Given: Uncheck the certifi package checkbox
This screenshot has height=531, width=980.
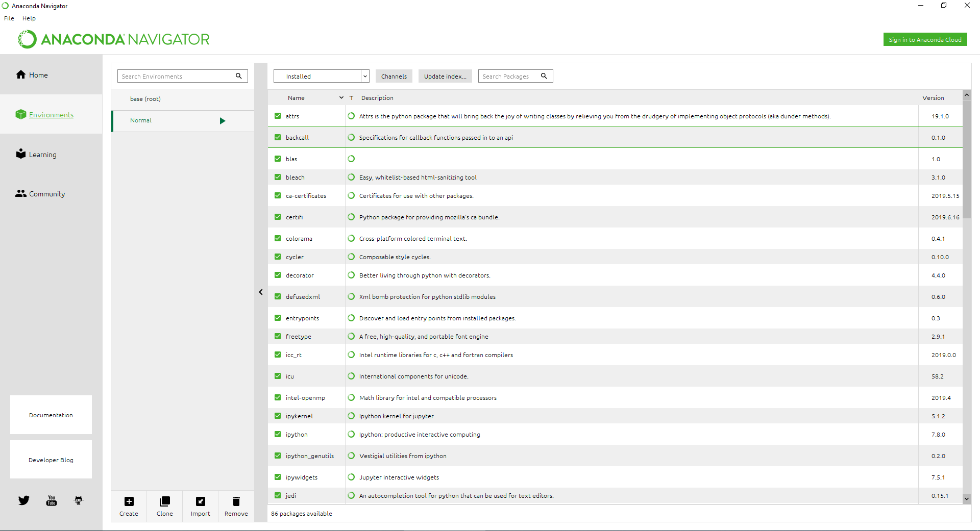Looking at the screenshot, I should [278, 217].
